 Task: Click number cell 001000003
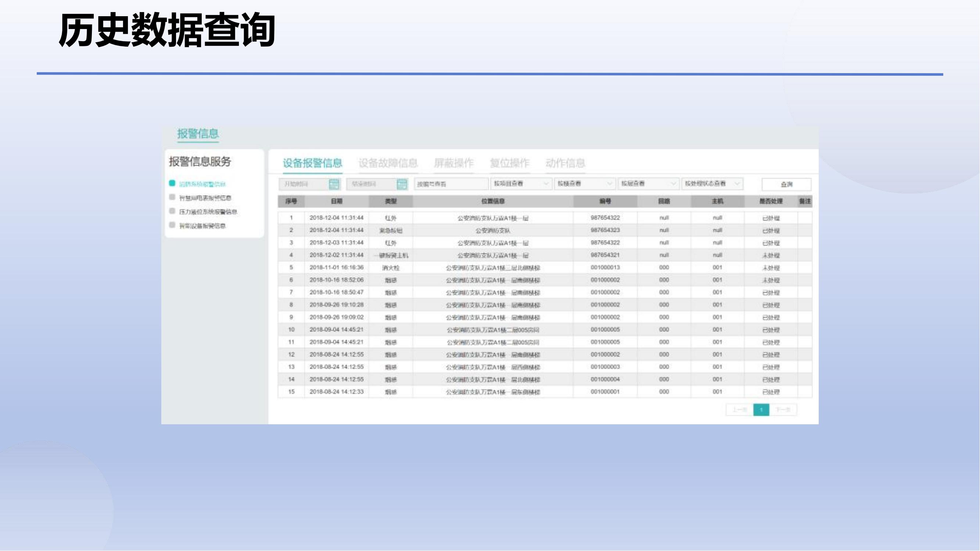point(605,367)
